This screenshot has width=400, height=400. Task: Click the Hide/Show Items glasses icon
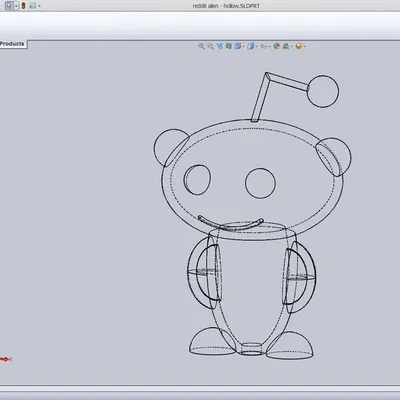click(x=264, y=47)
